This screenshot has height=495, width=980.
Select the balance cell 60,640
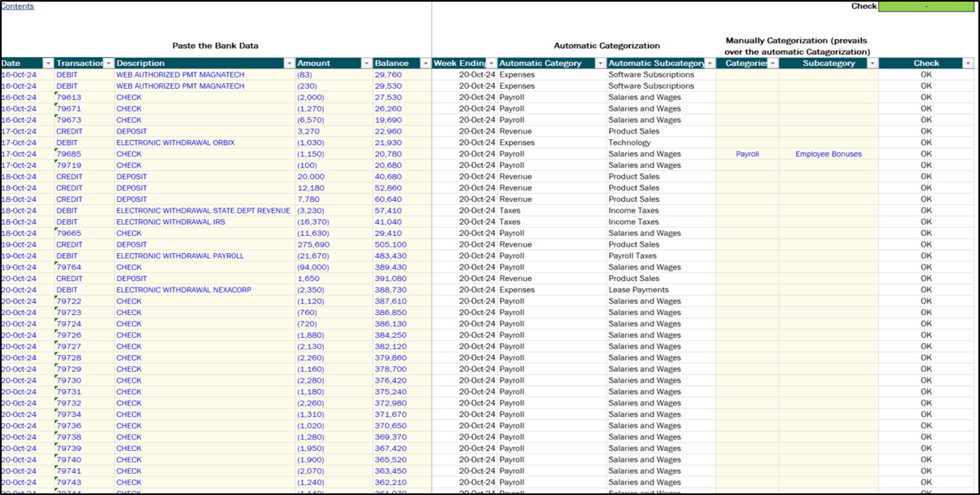[401, 199]
